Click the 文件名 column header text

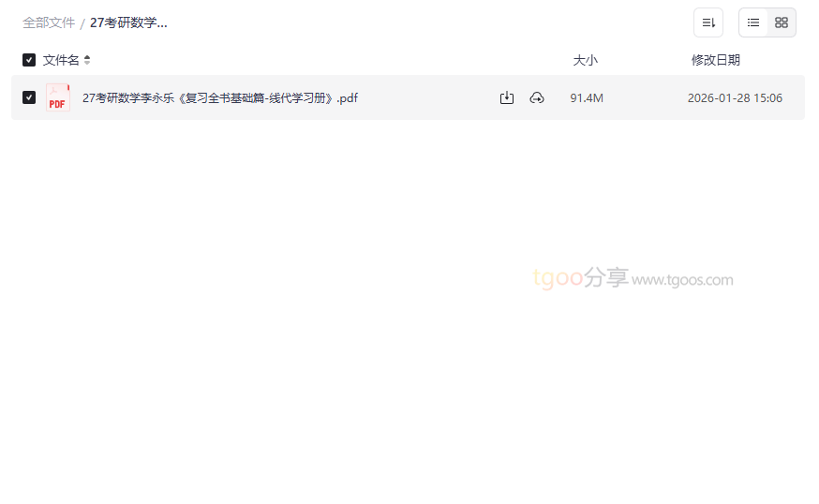pos(61,60)
